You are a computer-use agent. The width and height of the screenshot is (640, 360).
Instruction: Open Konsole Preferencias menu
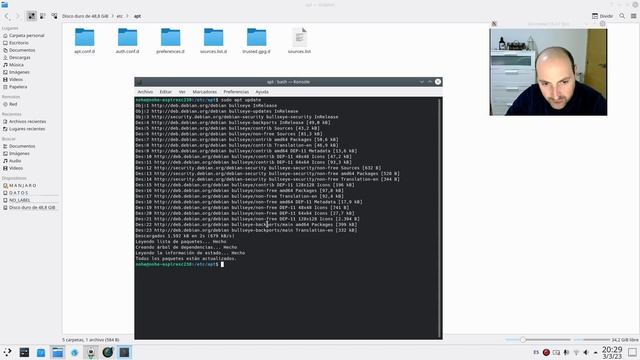pyautogui.click(x=236, y=92)
